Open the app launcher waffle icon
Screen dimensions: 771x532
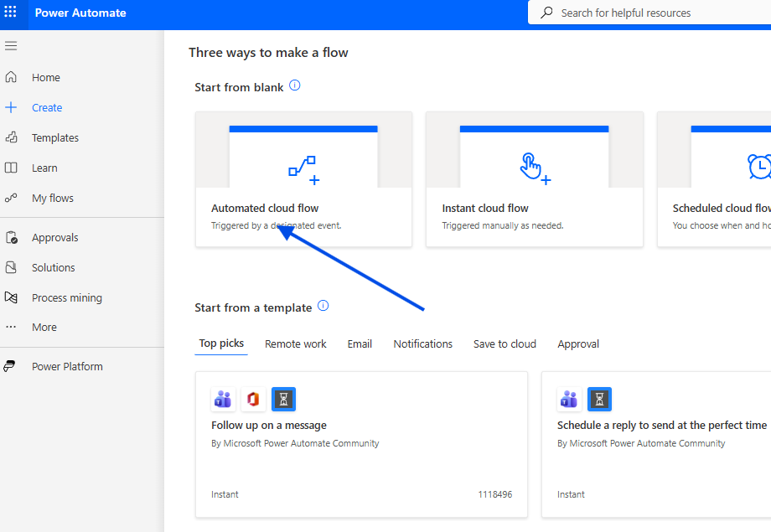point(11,13)
